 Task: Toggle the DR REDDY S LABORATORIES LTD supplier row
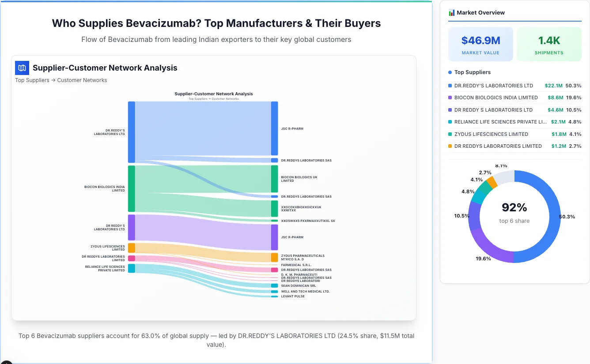pos(508,110)
